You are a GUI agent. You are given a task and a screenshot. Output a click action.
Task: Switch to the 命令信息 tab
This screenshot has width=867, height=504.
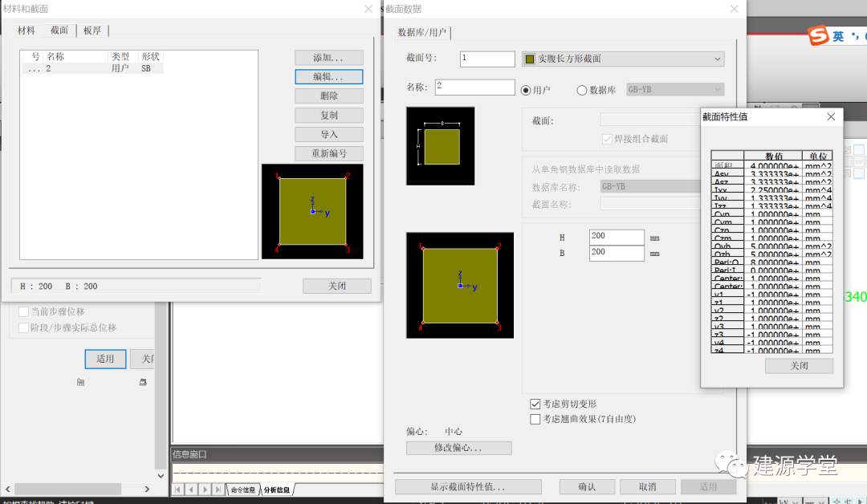[243, 489]
